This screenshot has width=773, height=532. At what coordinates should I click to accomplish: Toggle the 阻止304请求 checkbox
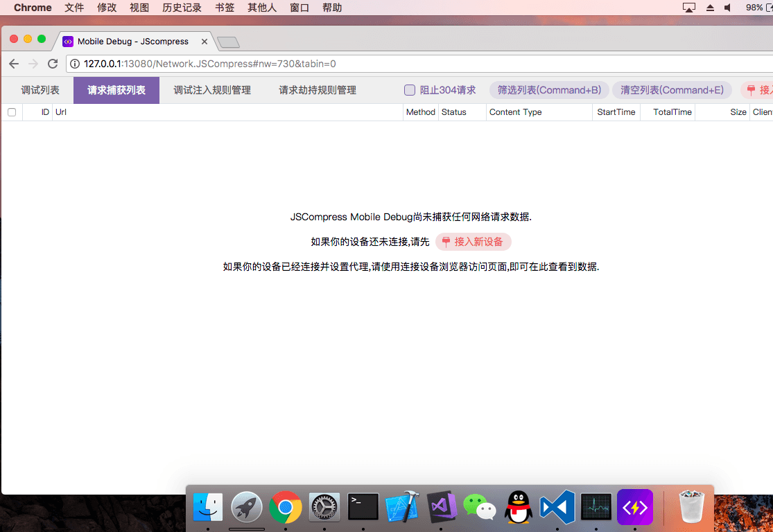click(410, 90)
